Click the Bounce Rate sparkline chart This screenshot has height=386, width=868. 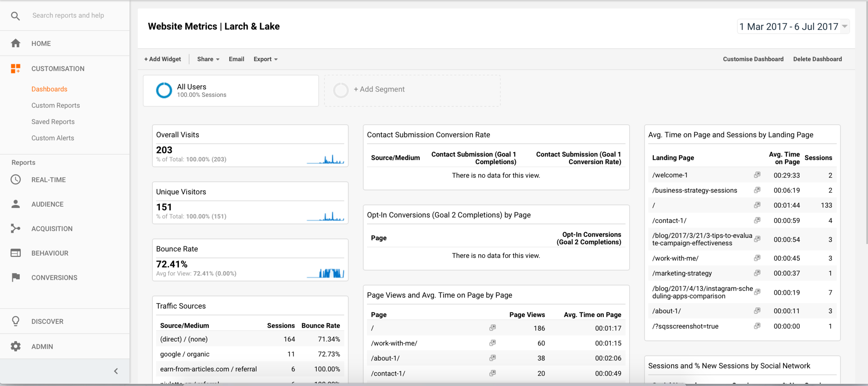point(325,273)
